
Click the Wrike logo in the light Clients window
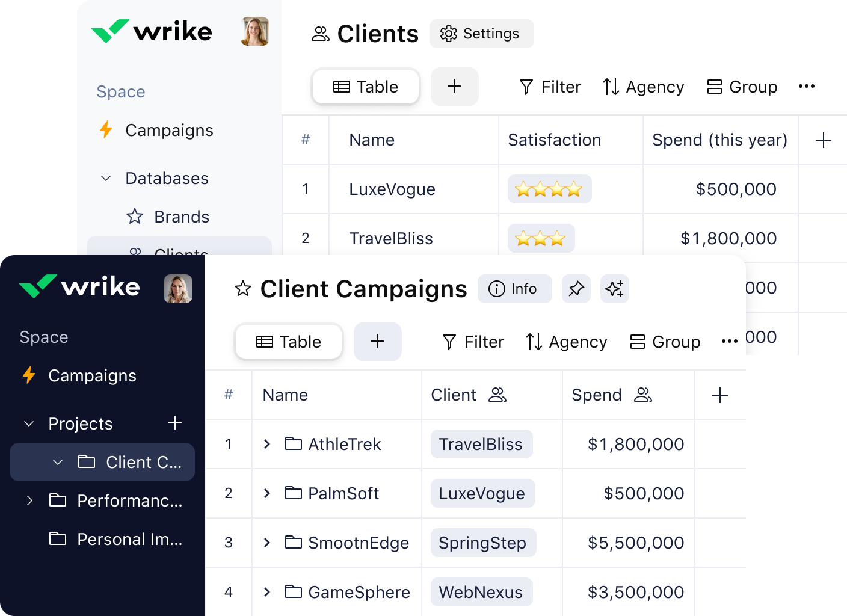[x=152, y=31]
